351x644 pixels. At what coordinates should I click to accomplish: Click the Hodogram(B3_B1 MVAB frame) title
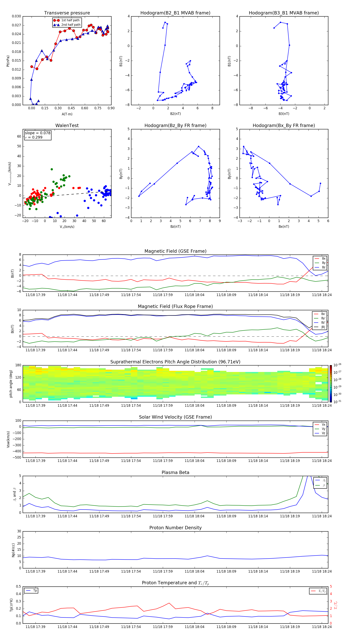[x=284, y=13]
